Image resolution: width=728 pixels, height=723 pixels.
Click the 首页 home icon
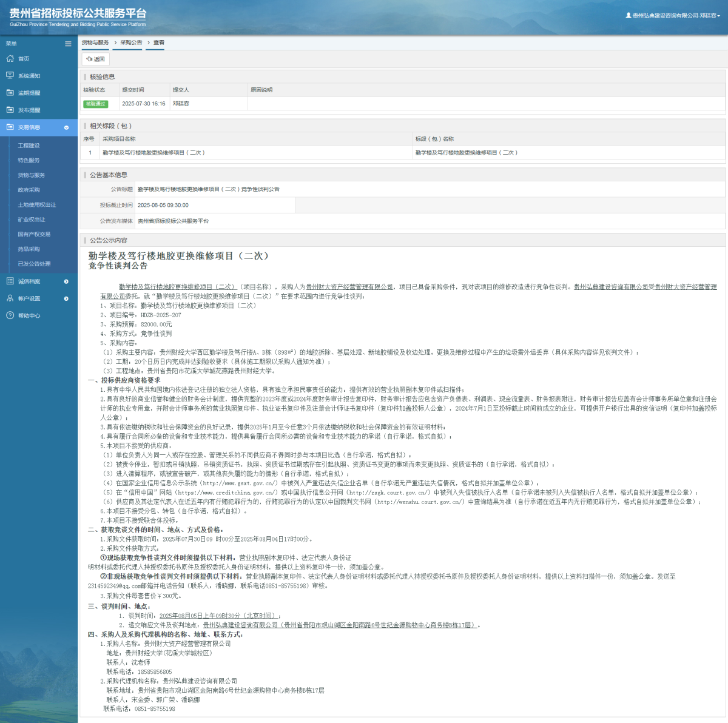click(10, 59)
